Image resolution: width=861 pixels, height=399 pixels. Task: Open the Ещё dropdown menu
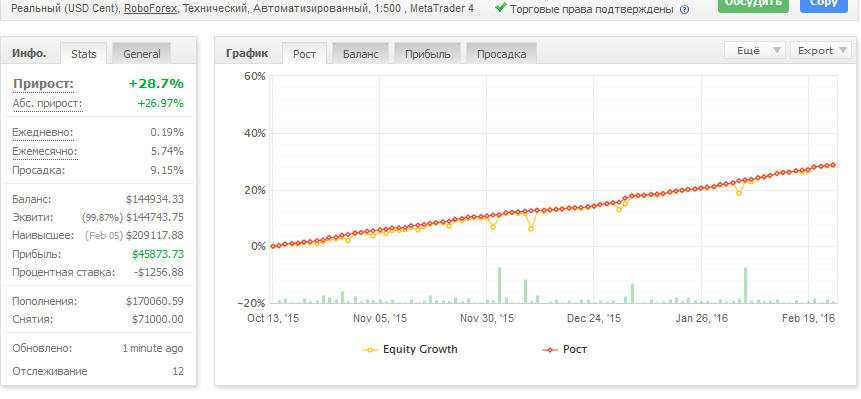(755, 50)
